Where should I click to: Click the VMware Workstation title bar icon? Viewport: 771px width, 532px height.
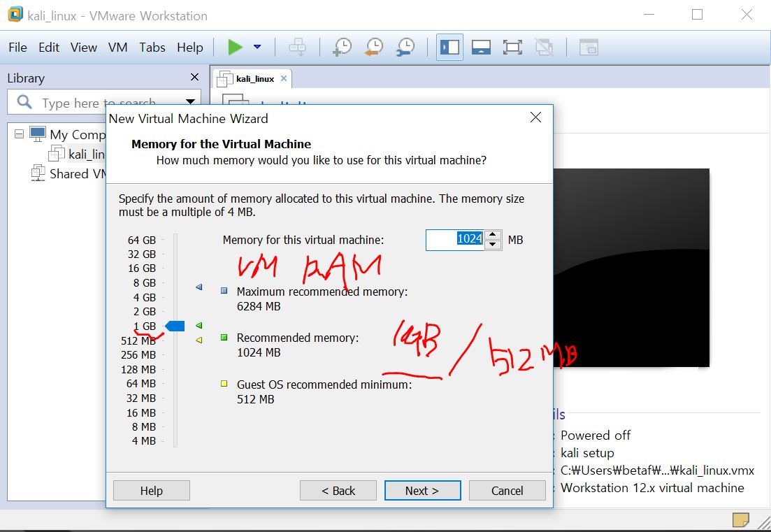[x=15, y=15]
